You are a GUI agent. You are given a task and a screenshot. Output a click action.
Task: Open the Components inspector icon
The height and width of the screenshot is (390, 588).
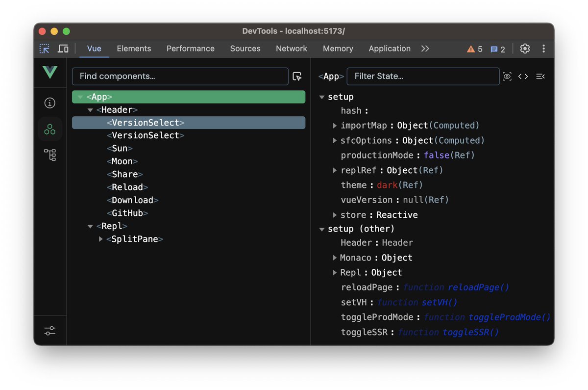point(50,130)
